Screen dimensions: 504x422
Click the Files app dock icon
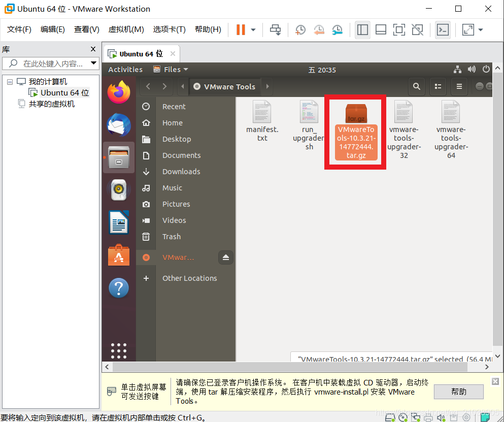(119, 157)
